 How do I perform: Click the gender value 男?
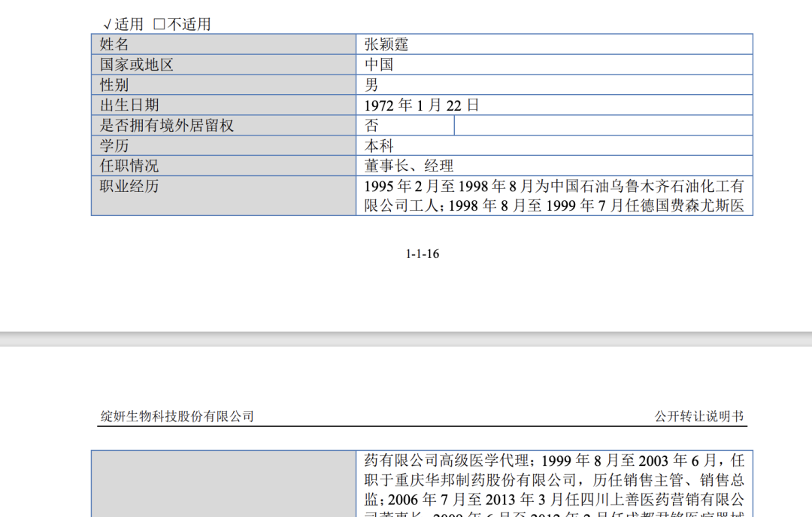pos(371,84)
